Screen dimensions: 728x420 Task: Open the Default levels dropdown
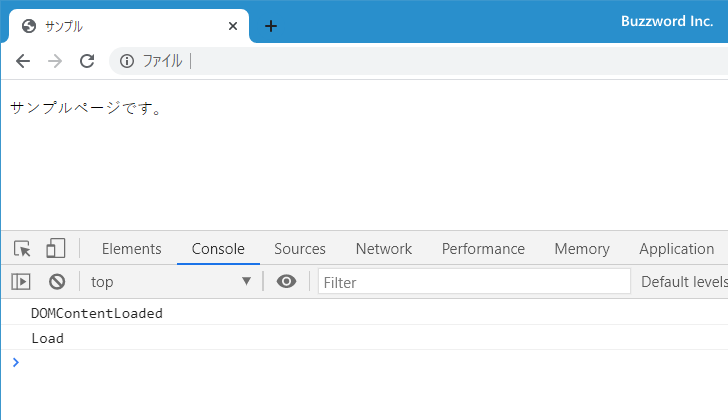[684, 282]
